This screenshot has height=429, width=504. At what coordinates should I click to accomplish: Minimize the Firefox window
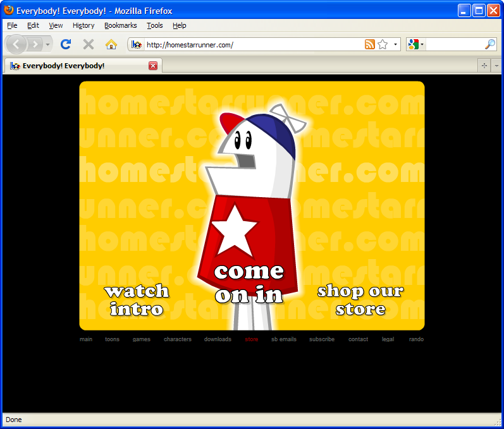click(464, 11)
